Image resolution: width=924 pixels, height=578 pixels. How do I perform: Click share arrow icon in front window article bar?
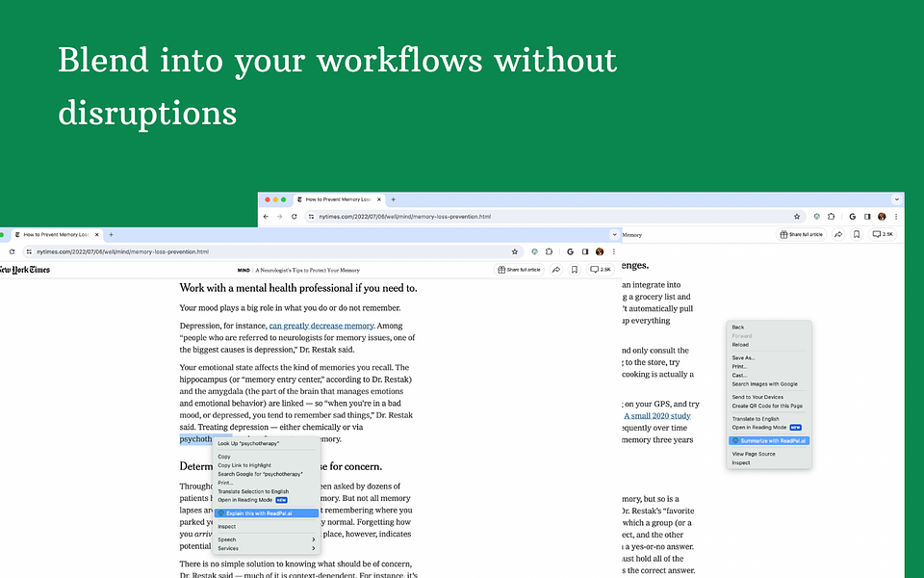[x=555, y=270]
